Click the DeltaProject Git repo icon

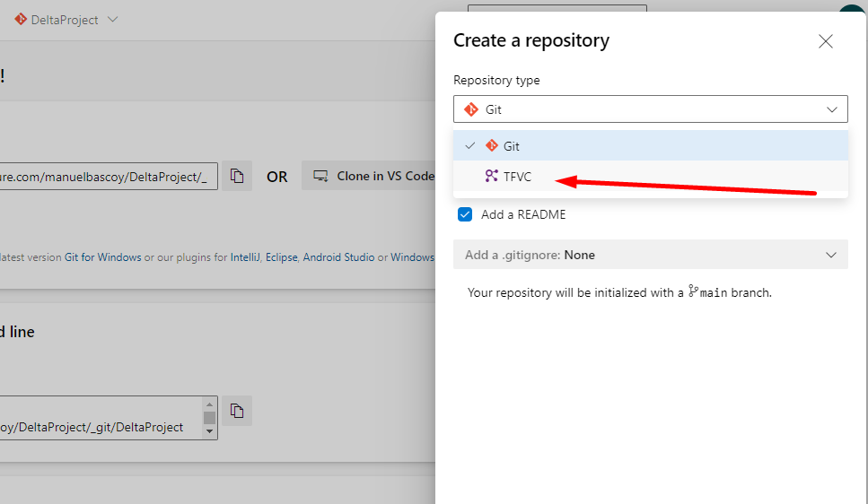[x=20, y=20]
